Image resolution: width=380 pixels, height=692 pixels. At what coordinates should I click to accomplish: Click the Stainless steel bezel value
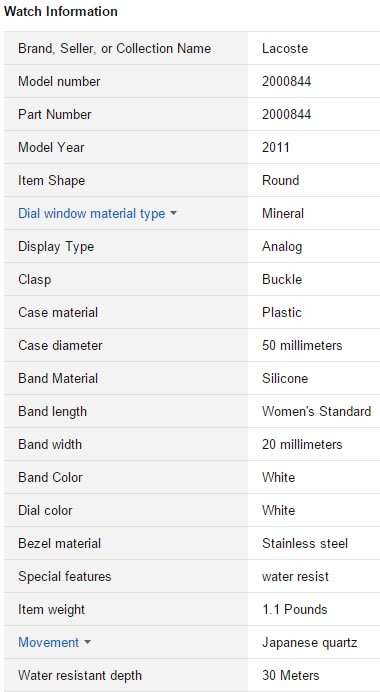click(x=305, y=543)
